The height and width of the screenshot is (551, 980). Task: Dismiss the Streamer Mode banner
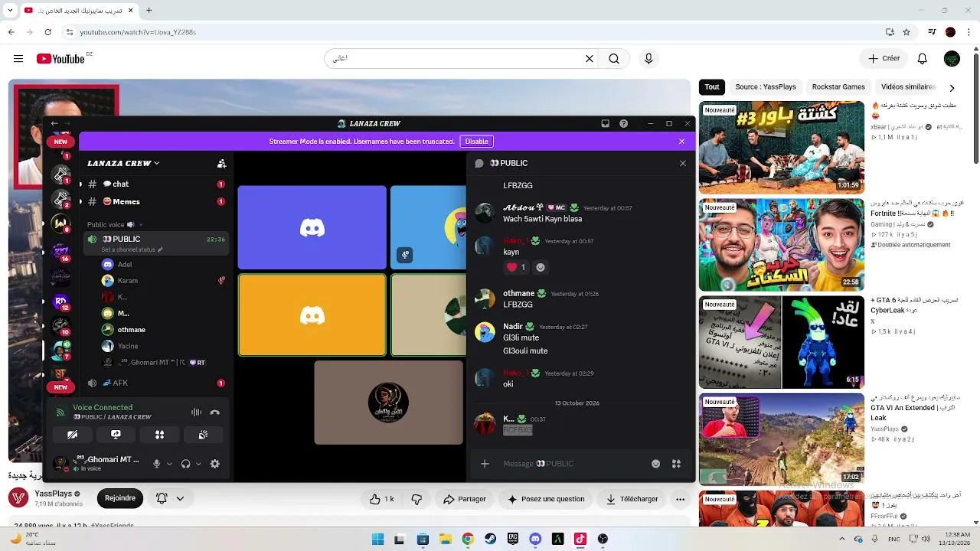tap(681, 142)
